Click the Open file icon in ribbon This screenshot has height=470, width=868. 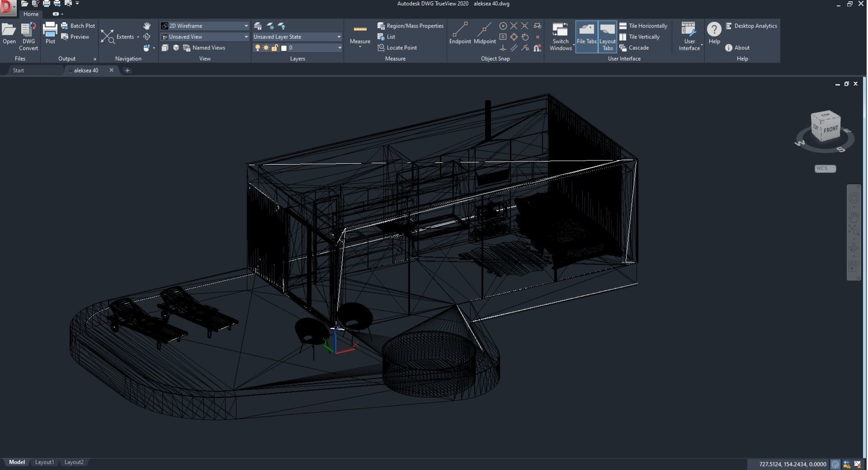[9, 33]
